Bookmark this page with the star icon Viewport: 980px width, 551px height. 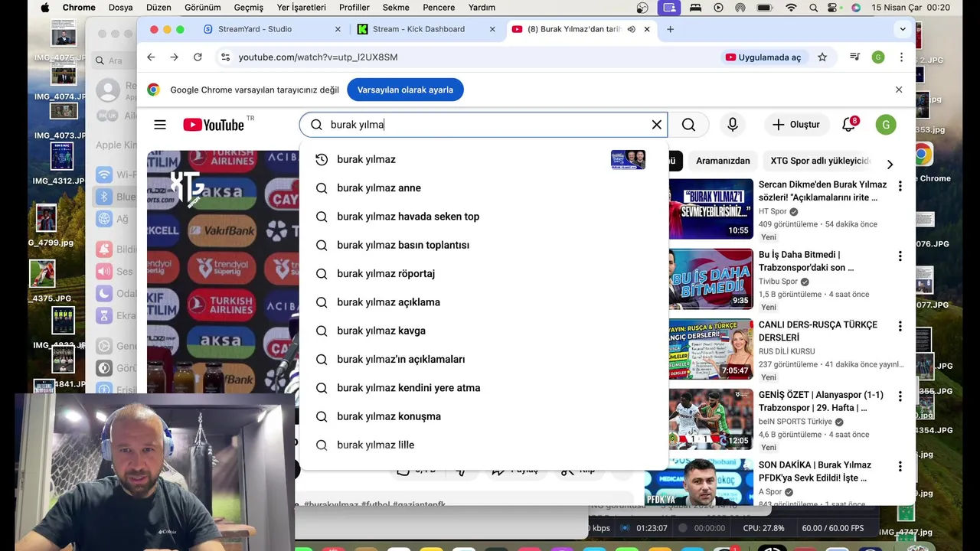pos(822,57)
